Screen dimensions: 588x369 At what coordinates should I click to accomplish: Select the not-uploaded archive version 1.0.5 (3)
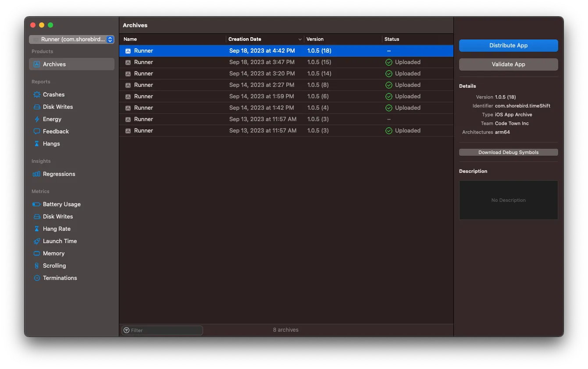(286, 119)
